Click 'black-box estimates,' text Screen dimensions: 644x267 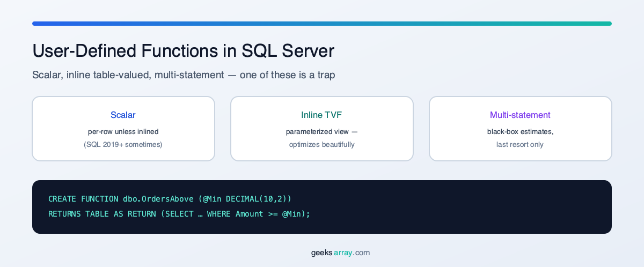click(520, 131)
